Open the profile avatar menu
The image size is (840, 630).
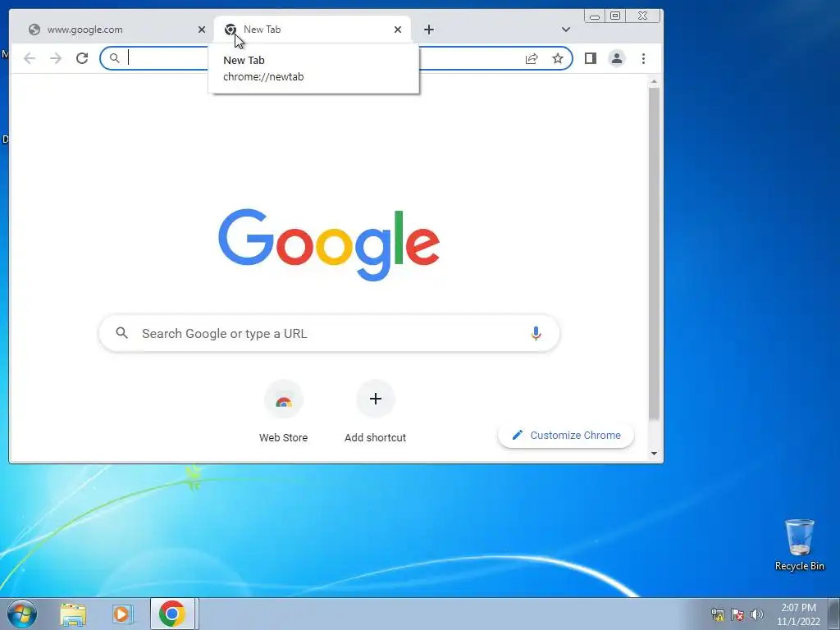coord(617,58)
